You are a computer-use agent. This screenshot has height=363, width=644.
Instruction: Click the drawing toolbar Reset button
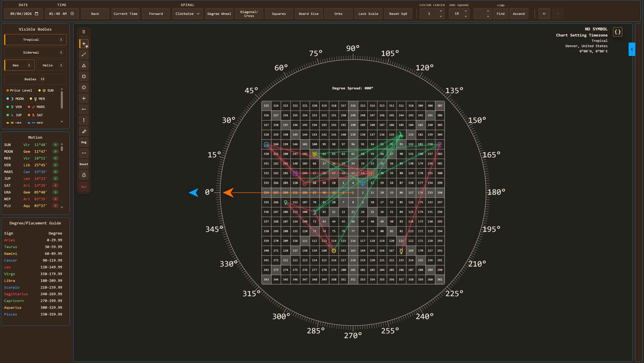[x=84, y=164]
